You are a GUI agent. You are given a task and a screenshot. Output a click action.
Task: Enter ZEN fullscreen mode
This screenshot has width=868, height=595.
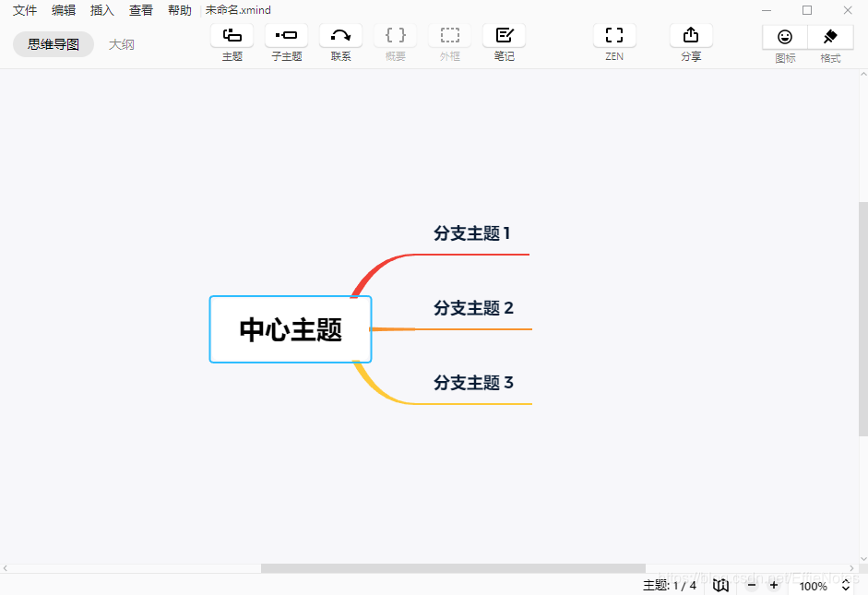click(614, 36)
